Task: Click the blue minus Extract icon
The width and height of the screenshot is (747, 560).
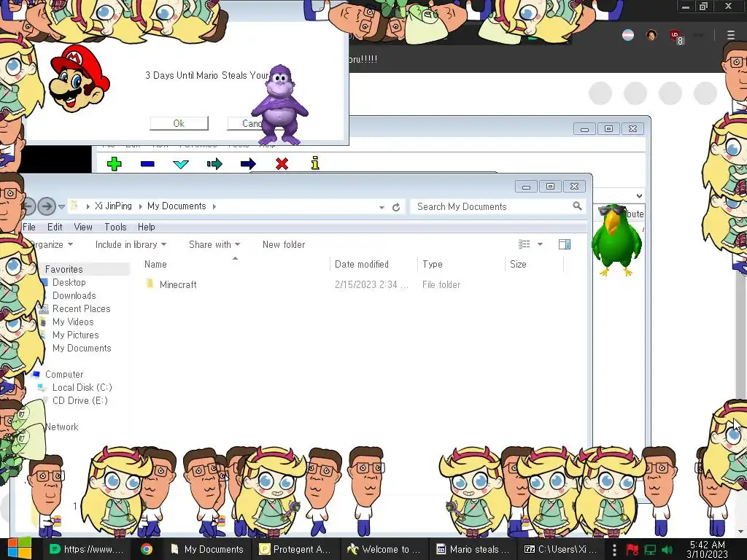Action: [147, 164]
